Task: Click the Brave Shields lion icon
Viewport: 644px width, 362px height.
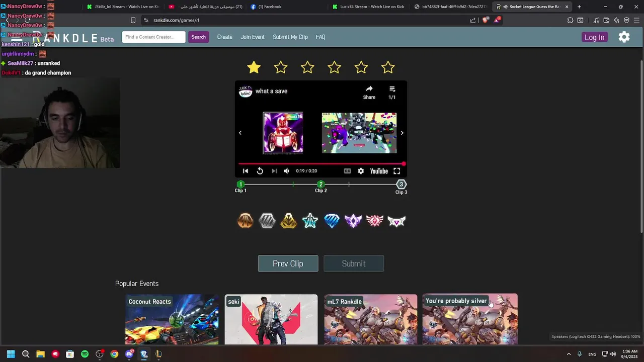Action: [x=485, y=20]
